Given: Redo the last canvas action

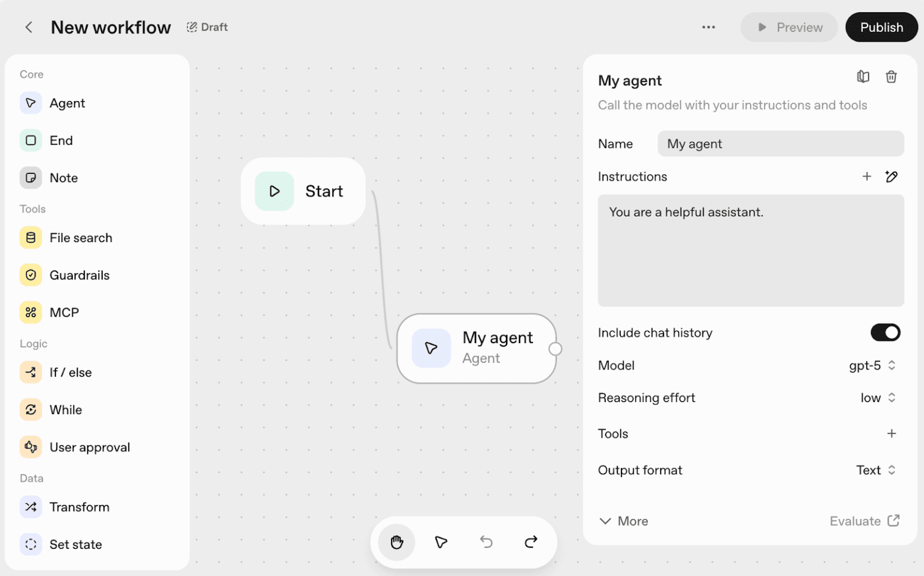Looking at the screenshot, I should pos(531,542).
